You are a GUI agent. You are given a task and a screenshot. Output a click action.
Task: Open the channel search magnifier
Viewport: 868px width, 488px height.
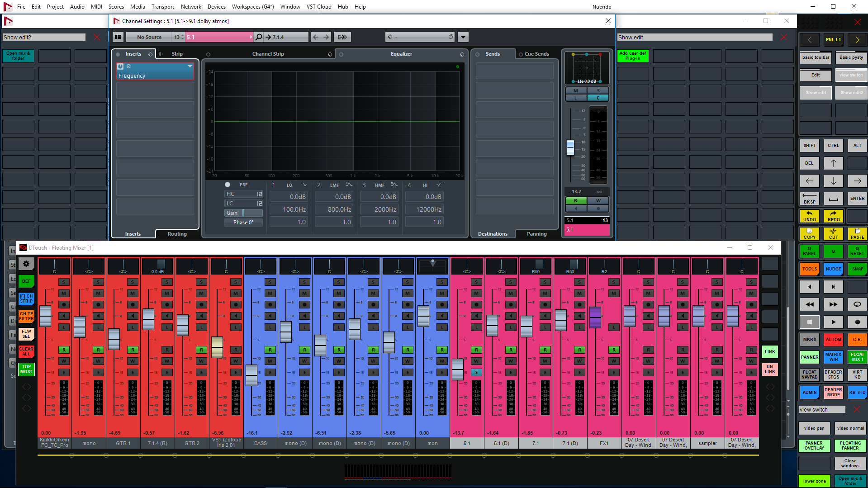click(259, 37)
